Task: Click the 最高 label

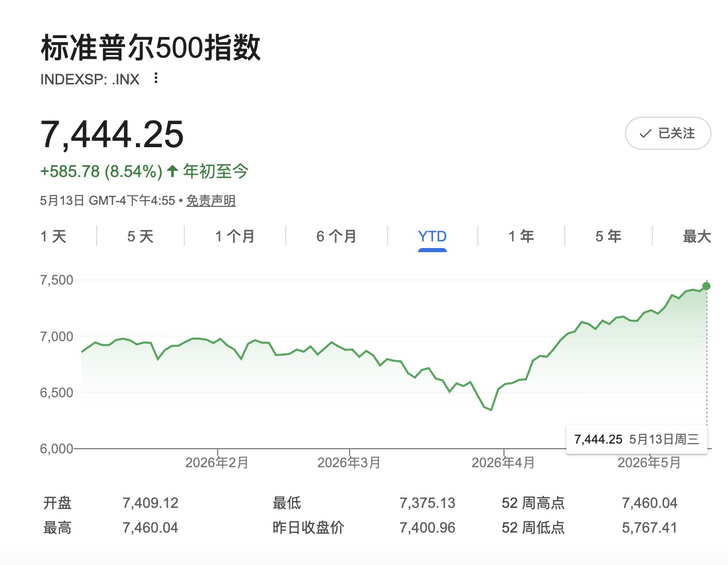Action: point(57,527)
